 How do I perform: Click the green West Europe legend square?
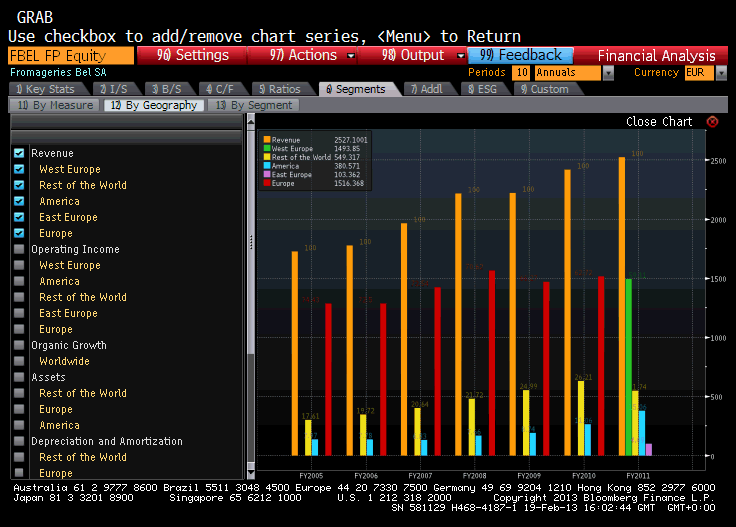tap(267, 149)
